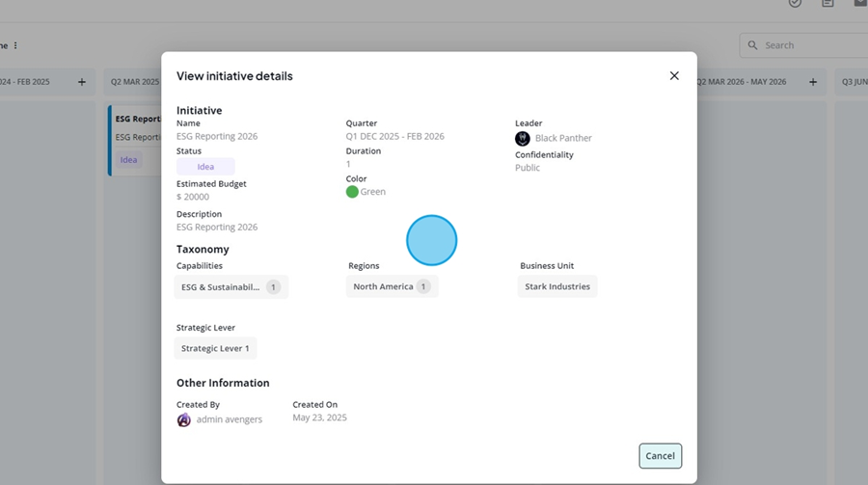Screen dimensions: 868x485
Task: Click the Public confidentiality value
Action: click(527, 168)
